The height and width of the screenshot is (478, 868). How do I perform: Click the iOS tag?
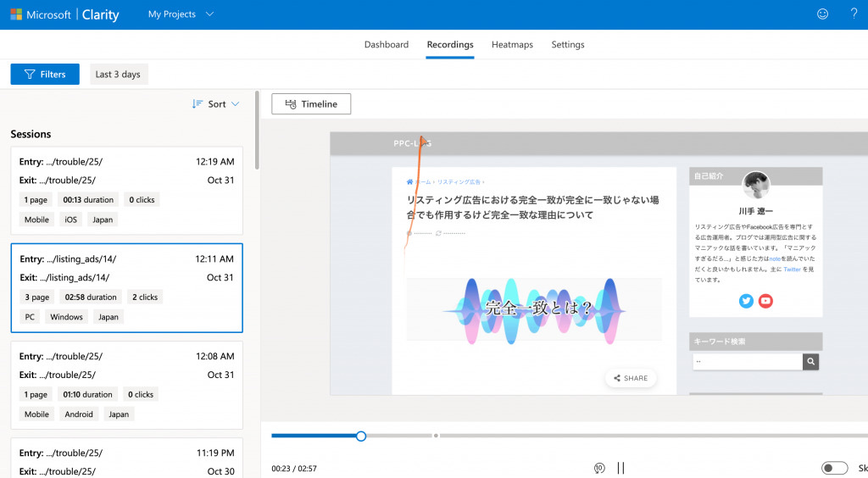(71, 220)
